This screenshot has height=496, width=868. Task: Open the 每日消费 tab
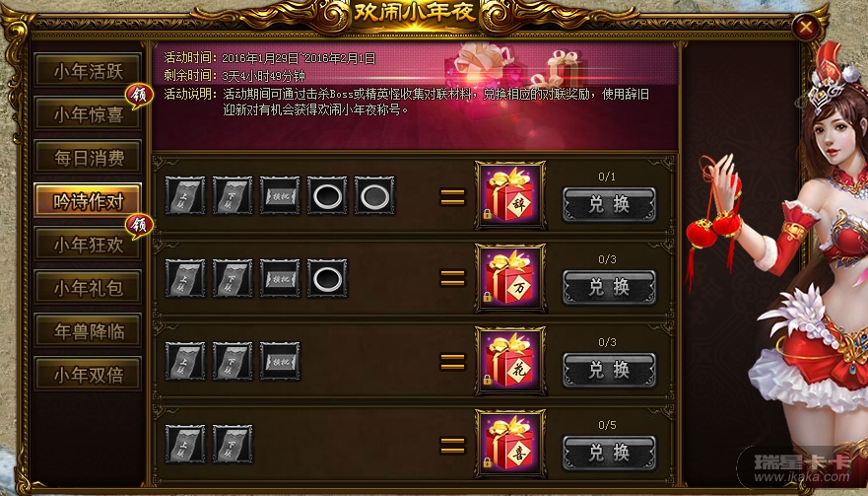click(88, 158)
